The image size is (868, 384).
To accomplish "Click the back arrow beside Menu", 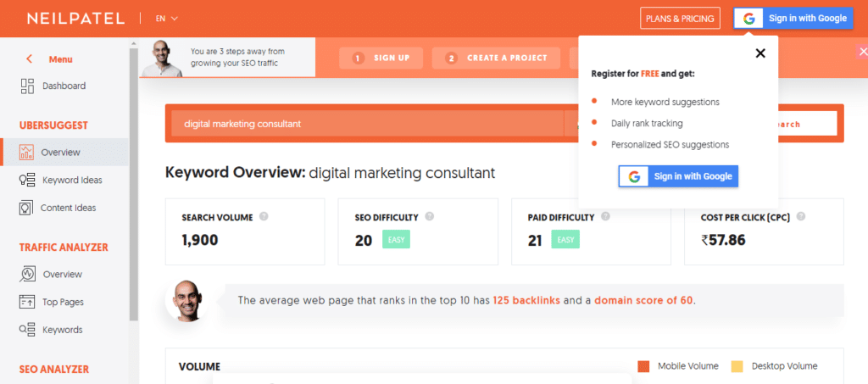I will (x=30, y=59).
